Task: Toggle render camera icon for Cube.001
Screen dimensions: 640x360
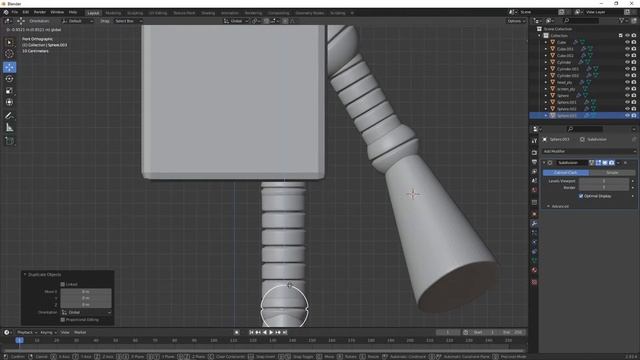Action: pyautogui.click(x=634, y=49)
